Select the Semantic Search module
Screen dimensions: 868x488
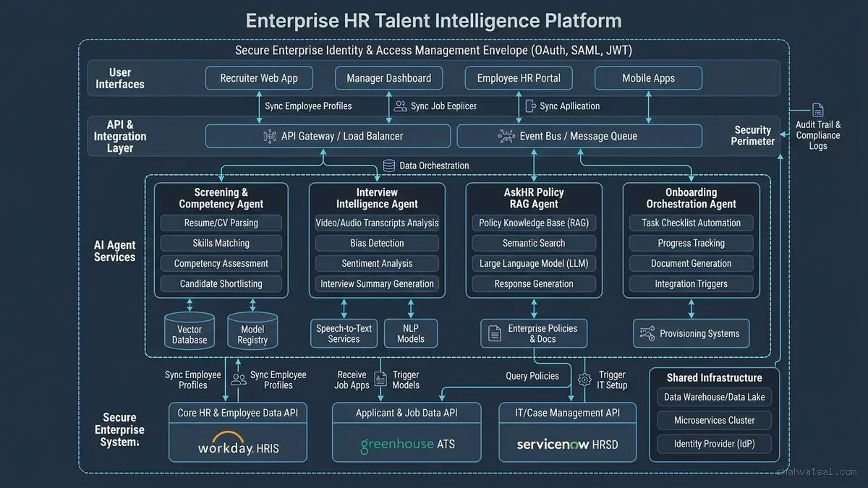(x=534, y=243)
